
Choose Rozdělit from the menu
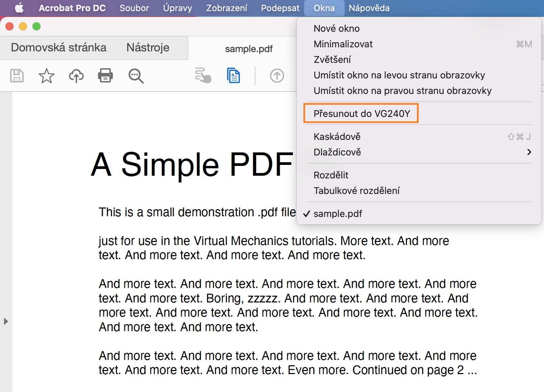(419, 175)
